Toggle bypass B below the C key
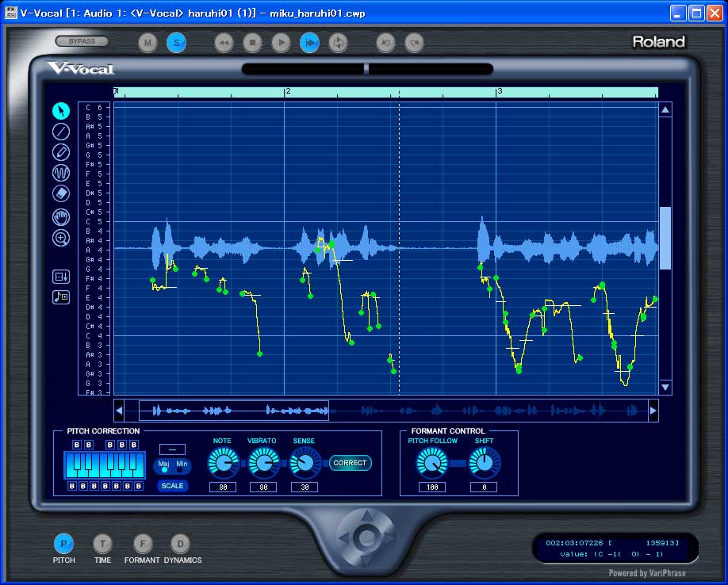This screenshot has height=585, width=728. point(72,486)
